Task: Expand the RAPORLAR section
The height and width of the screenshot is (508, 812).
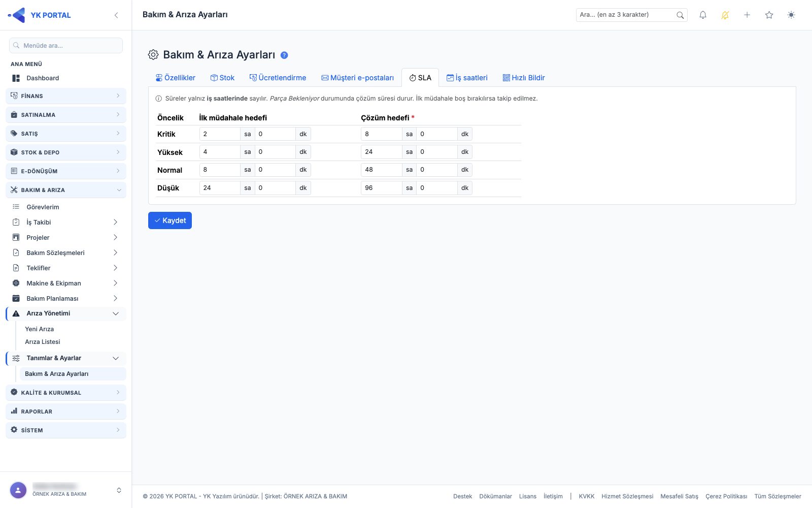Action: pos(66,411)
